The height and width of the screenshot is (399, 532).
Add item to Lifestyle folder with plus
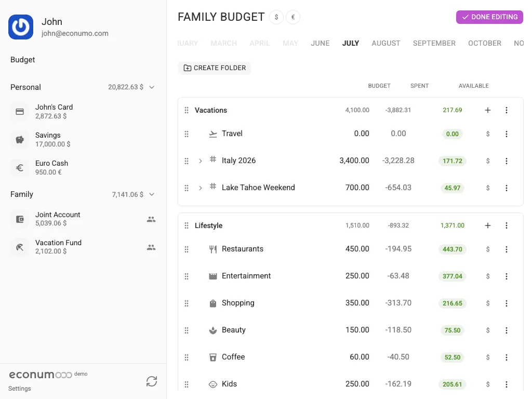487,225
